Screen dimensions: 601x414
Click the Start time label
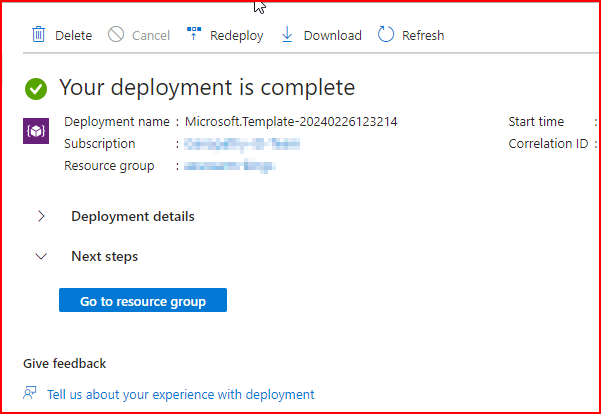point(536,122)
